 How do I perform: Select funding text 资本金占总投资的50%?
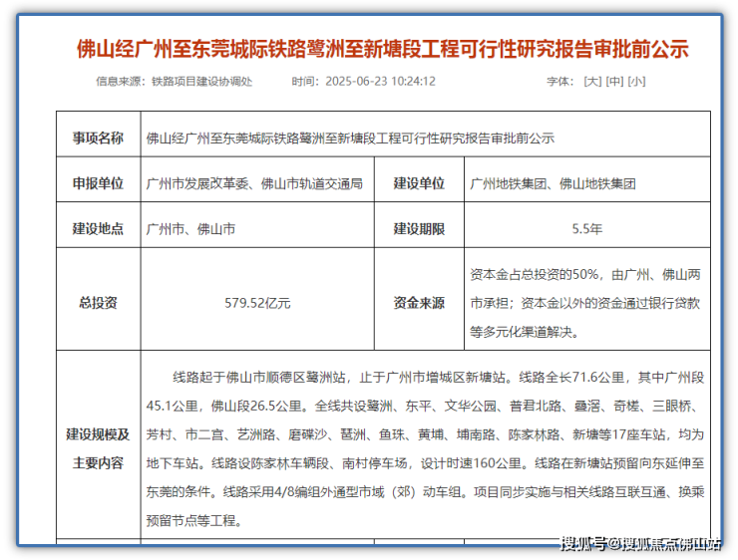click(535, 275)
